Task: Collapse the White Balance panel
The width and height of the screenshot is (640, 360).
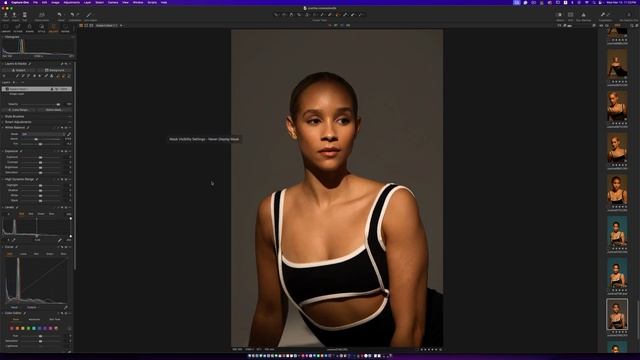Action: pos(2,127)
